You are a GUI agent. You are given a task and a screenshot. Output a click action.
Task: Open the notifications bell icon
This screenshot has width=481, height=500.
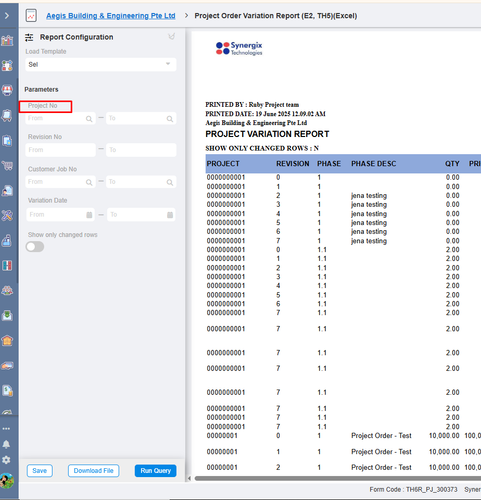click(6, 444)
